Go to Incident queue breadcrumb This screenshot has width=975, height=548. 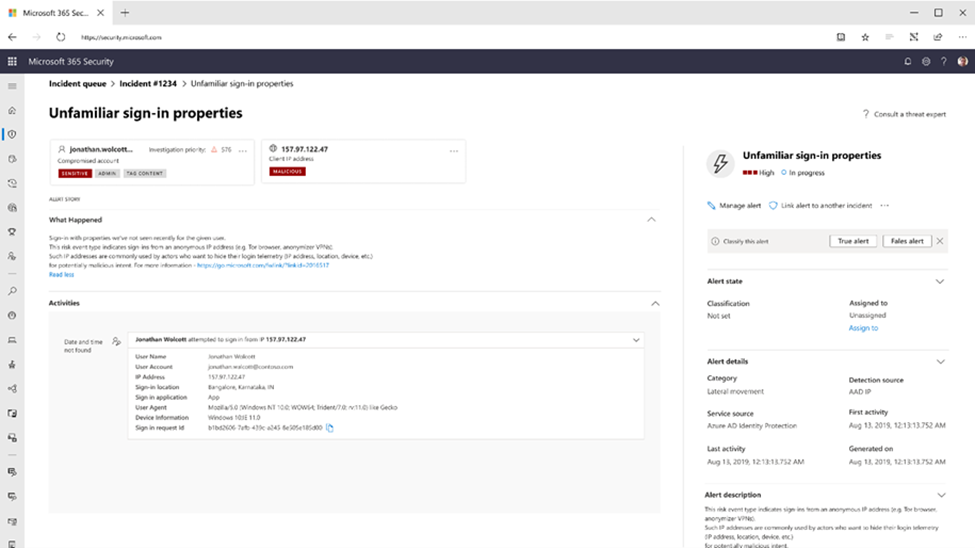click(x=77, y=83)
